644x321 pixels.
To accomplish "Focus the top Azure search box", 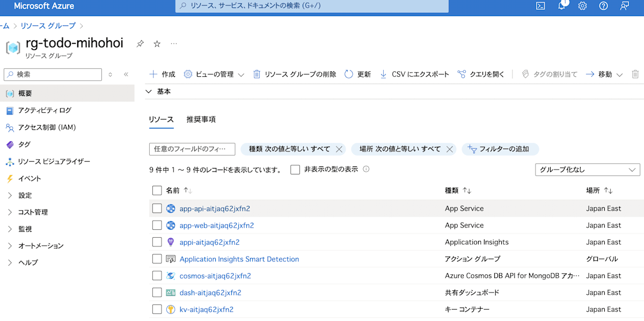I will click(x=312, y=6).
